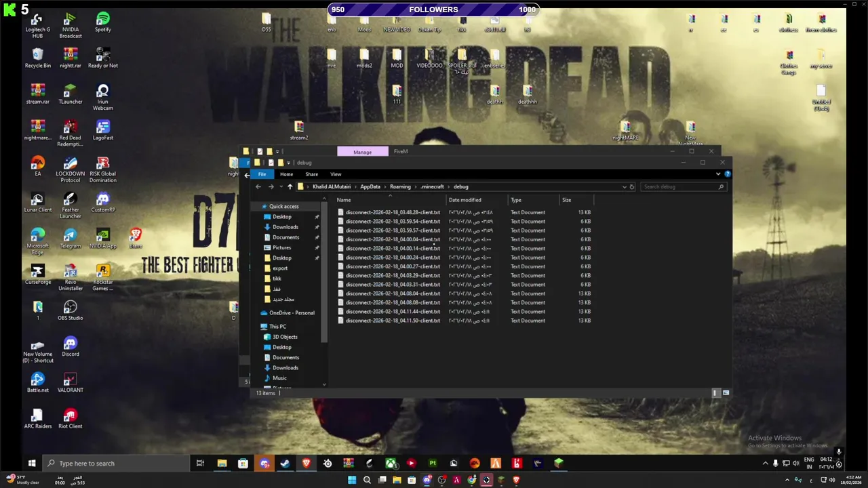The image size is (868, 488).
Task: Open the File menu in debug window
Action: [262, 174]
